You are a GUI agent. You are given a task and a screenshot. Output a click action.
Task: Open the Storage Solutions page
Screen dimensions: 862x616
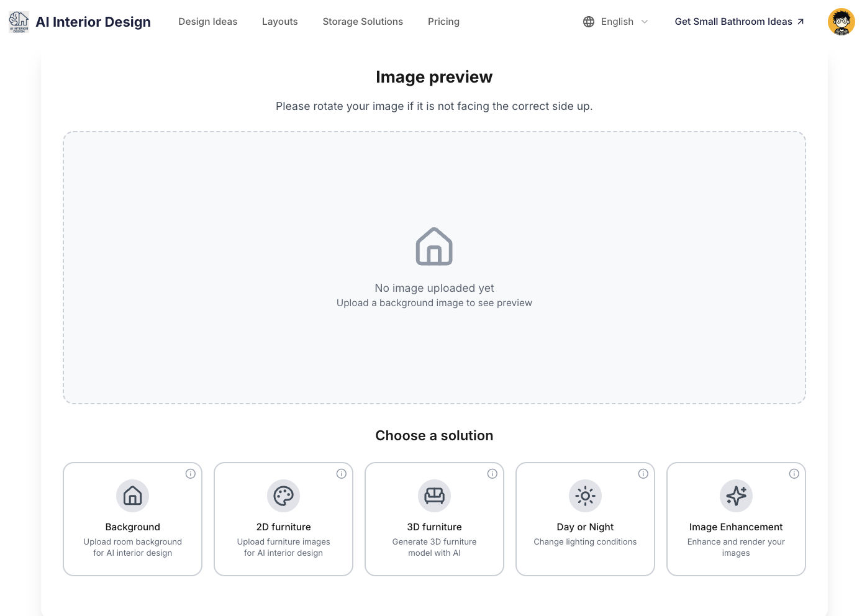click(363, 22)
